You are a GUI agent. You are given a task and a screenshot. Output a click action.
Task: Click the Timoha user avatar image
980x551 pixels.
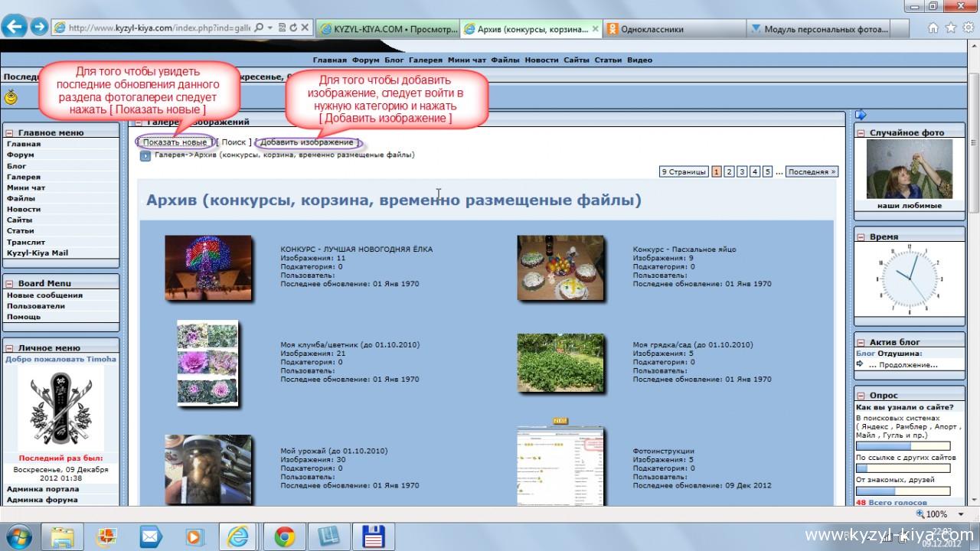61,409
